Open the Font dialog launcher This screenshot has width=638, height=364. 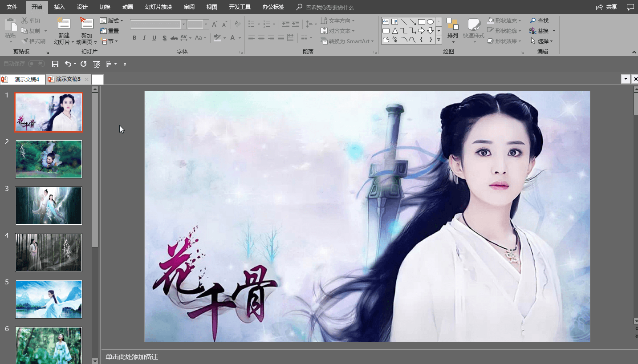coord(241,53)
